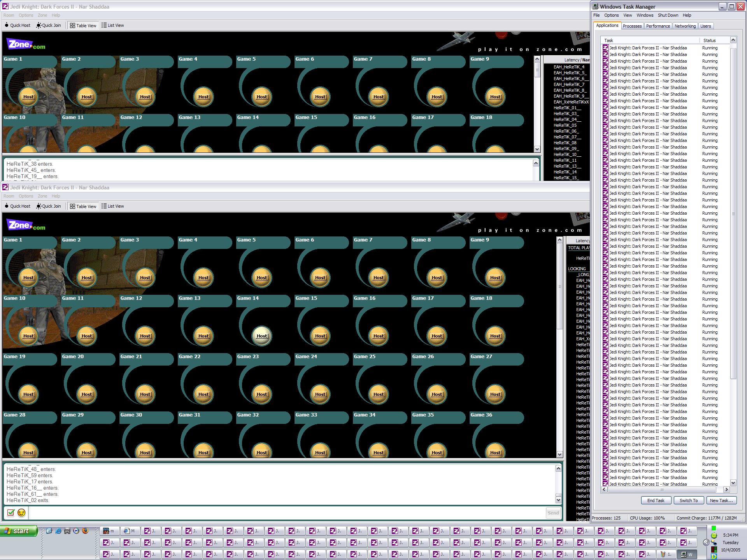Click up arrow of lower window chat scrollbar
The image size is (747, 560).
point(558,468)
